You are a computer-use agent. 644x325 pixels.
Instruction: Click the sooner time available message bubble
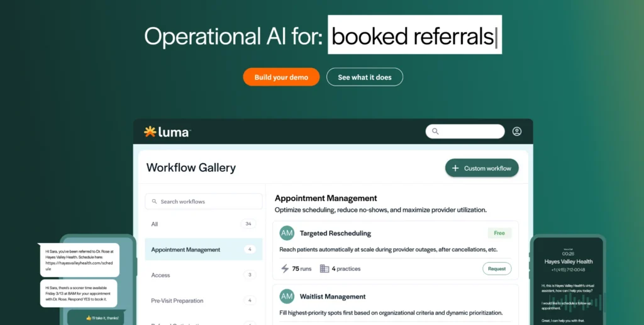[x=79, y=294]
